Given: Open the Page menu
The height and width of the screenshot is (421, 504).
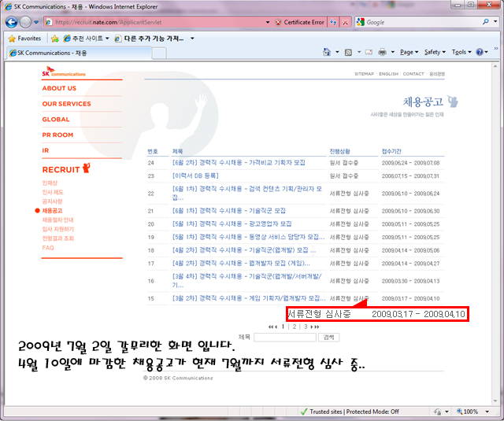Looking at the screenshot, I should pos(409,52).
